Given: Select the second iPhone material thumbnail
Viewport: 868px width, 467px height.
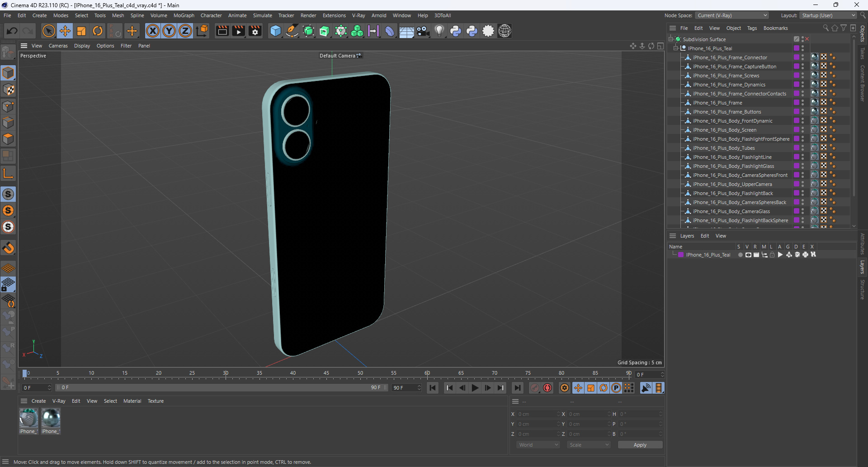Looking at the screenshot, I should (x=51, y=418).
